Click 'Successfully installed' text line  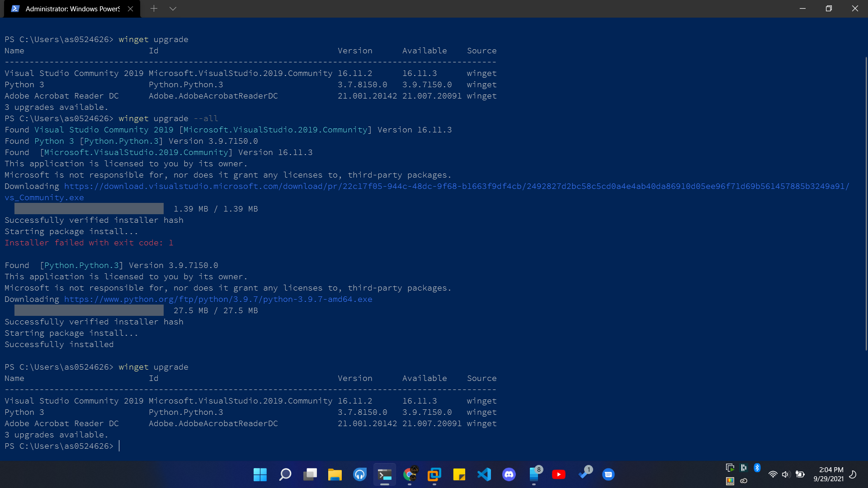click(x=59, y=344)
